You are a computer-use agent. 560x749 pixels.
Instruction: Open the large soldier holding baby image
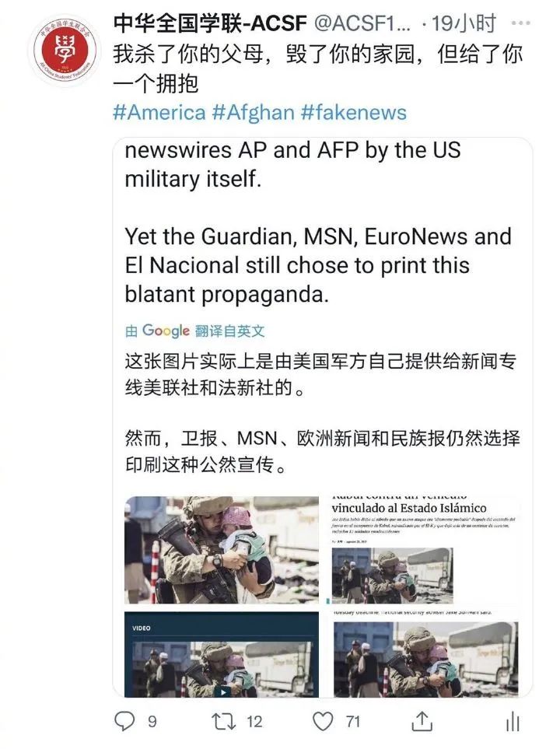pyautogui.click(x=222, y=551)
